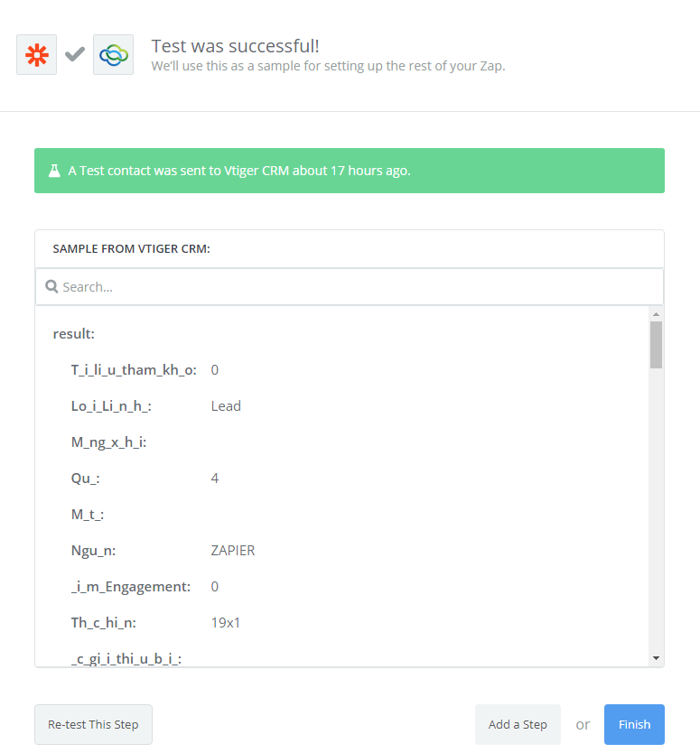Click the Zapier orange asterisk icon
Screen dimensions: 700x753
[36, 55]
